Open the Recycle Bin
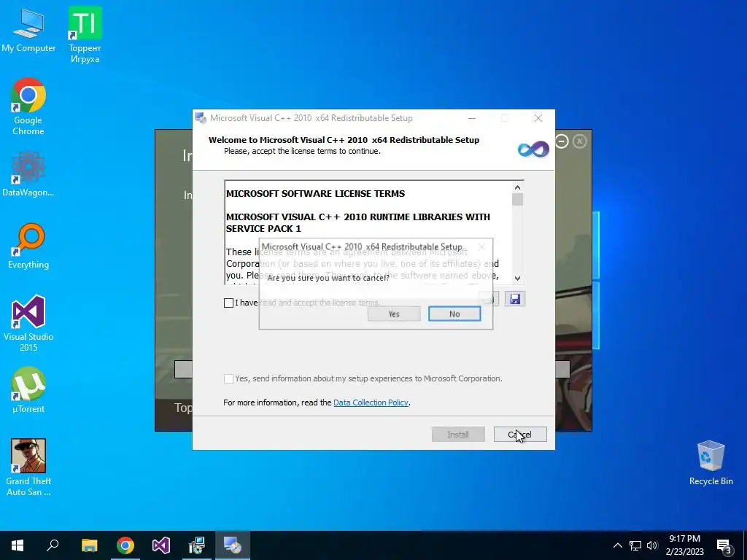747x560 pixels. click(711, 463)
